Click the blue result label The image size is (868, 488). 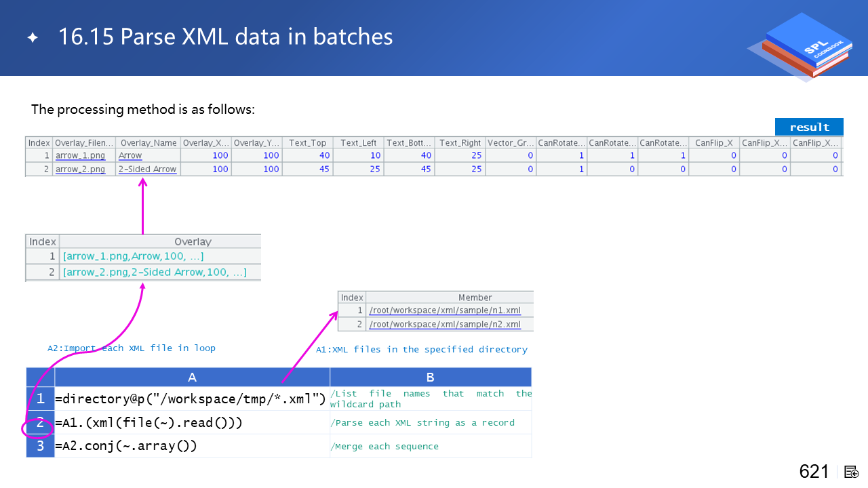tap(809, 127)
